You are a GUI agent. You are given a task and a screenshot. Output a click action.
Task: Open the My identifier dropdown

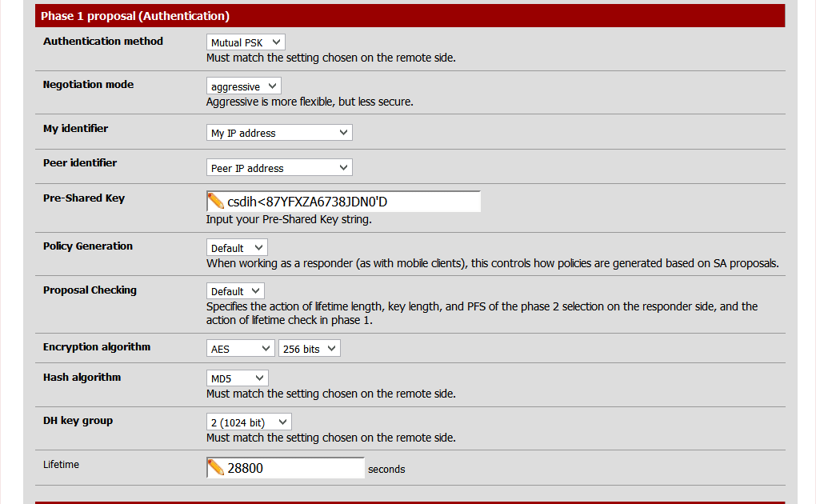tap(279, 133)
